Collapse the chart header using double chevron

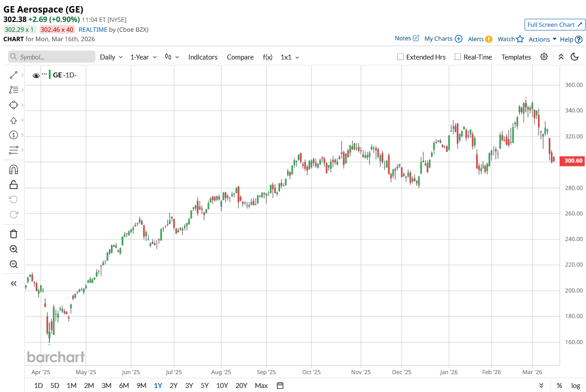tap(561, 57)
